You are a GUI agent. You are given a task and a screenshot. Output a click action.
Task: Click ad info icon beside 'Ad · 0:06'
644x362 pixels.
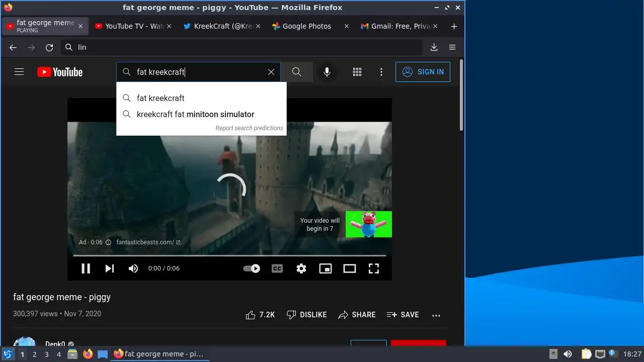108,242
